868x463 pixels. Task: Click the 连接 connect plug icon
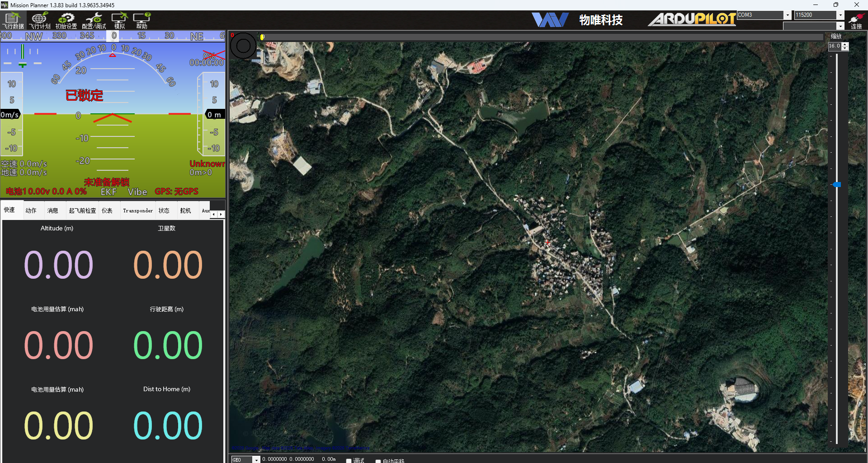click(856, 21)
